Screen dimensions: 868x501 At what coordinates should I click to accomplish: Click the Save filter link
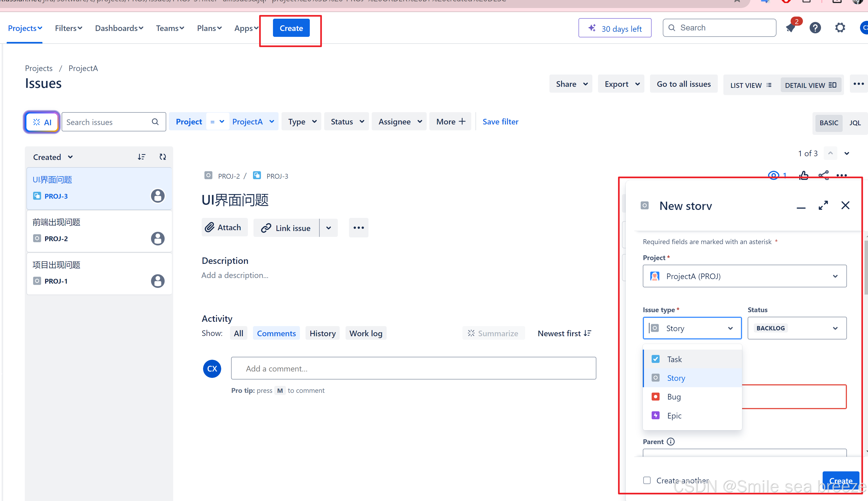tap(500, 122)
